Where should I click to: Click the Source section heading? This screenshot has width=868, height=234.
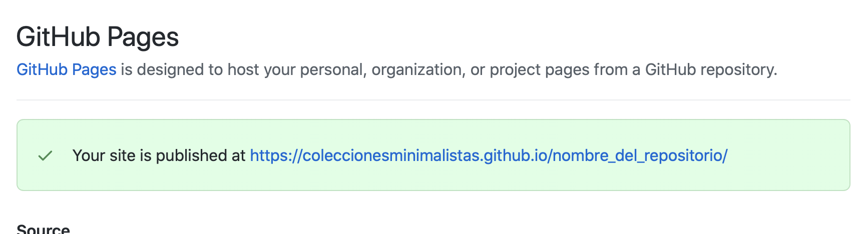(43, 229)
